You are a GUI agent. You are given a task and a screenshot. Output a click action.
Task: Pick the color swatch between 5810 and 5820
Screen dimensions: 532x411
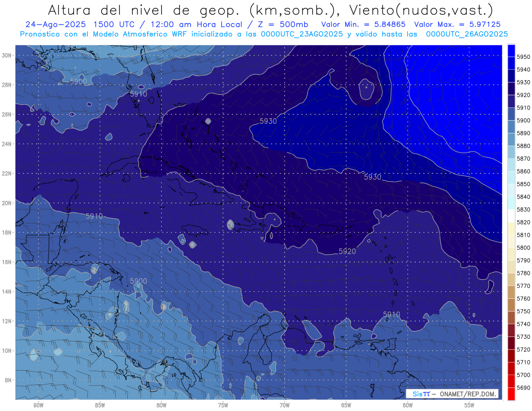click(x=511, y=229)
